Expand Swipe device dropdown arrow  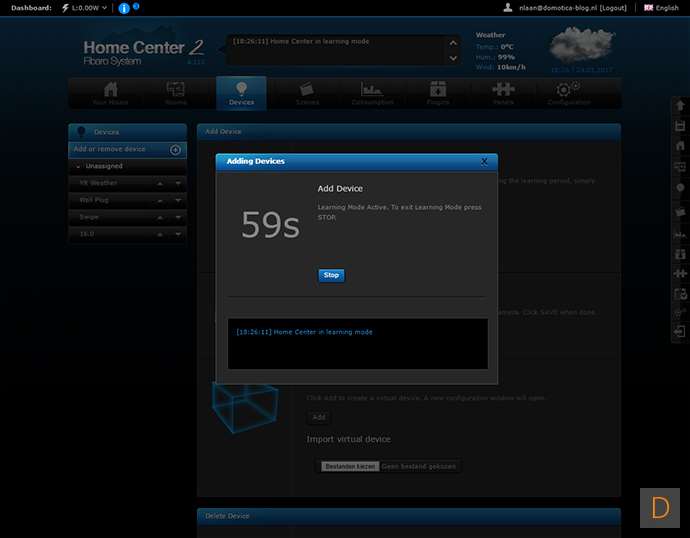pos(178,217)
